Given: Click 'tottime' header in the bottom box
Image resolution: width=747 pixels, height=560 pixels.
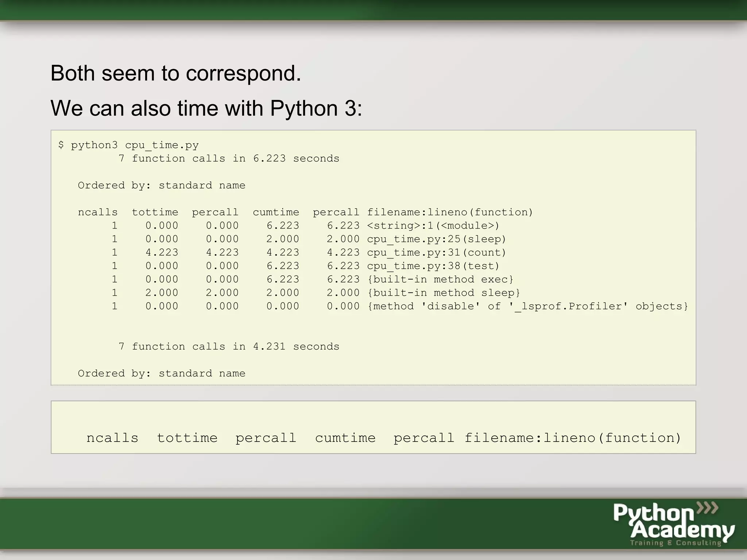Looking at the screenshot, I should pos(187,438).
